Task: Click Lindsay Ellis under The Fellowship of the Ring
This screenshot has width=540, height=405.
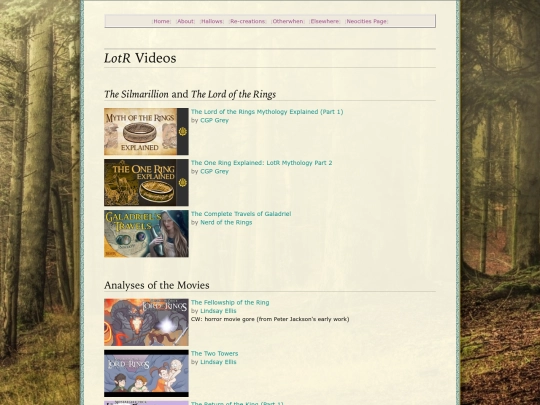Action: click(x=218, y=311)
